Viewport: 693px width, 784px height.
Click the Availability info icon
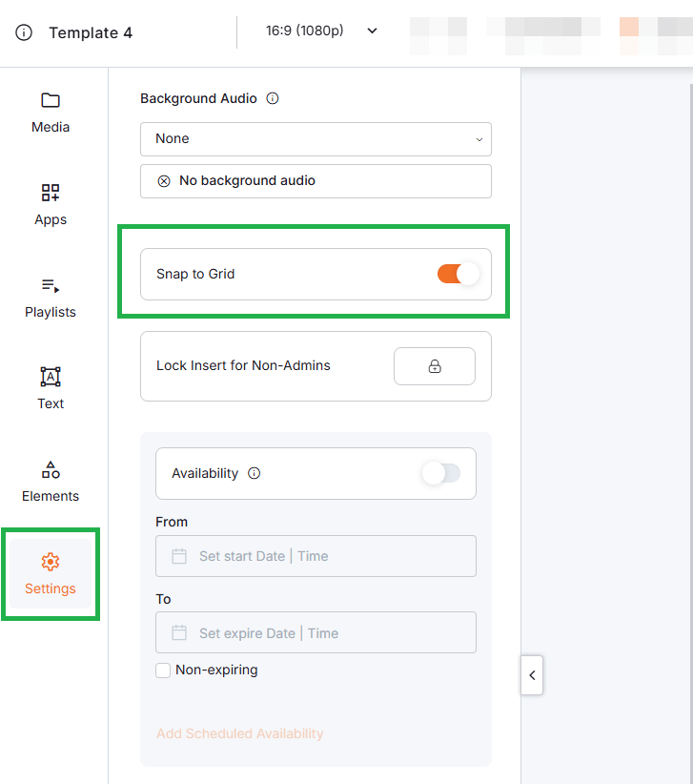pyautogui.click(x=253, y=472)
